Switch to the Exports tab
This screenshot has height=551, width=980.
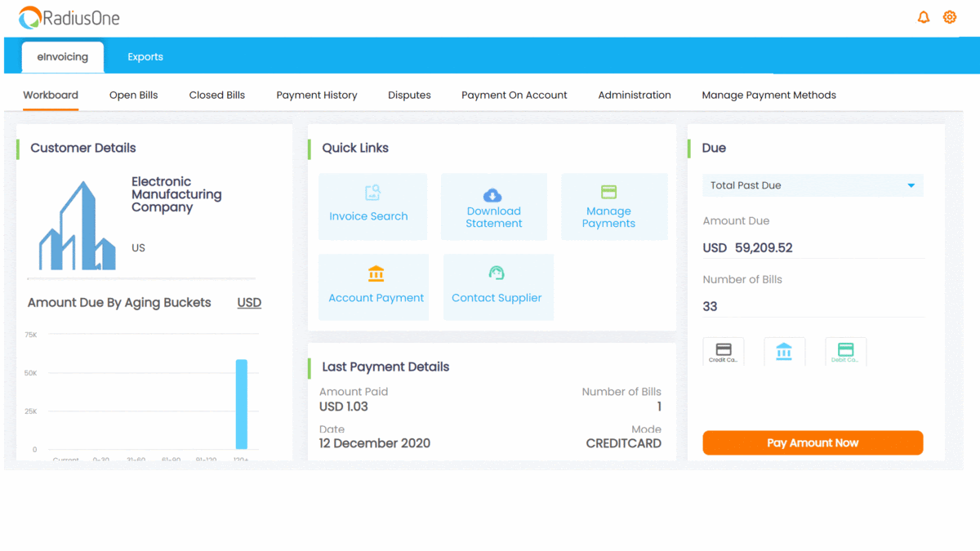145,57
